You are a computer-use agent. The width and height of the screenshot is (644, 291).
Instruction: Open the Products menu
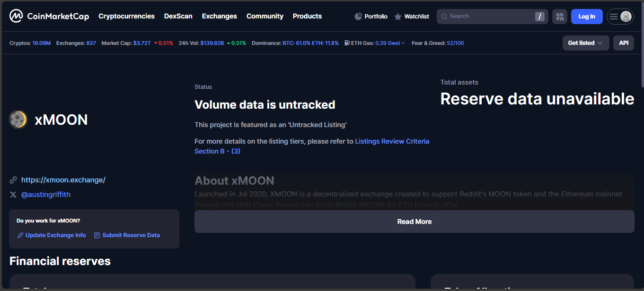(x=307, y=16)
